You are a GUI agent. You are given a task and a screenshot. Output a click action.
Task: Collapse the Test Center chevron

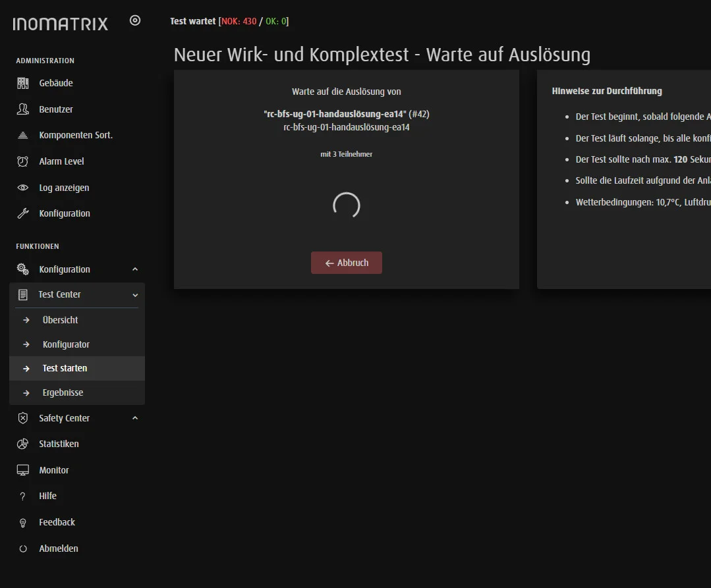tap(135, 295)
